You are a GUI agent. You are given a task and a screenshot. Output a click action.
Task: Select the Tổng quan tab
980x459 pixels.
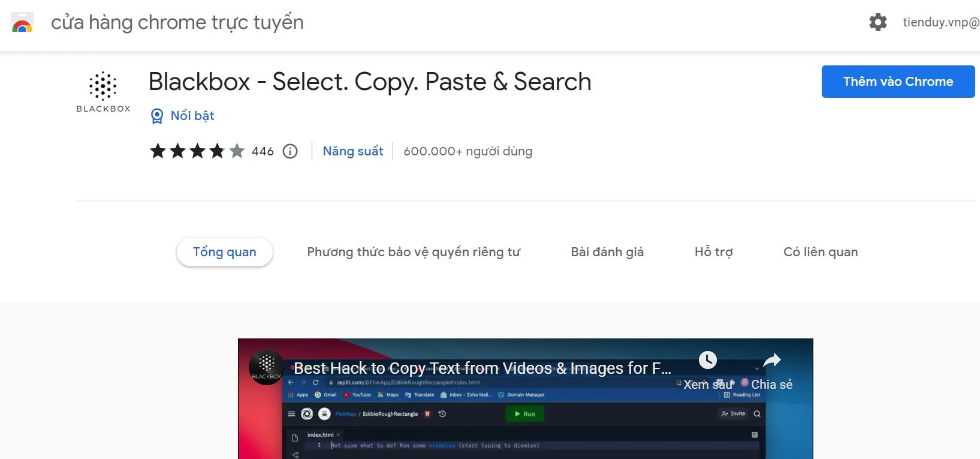pos(225,252)
